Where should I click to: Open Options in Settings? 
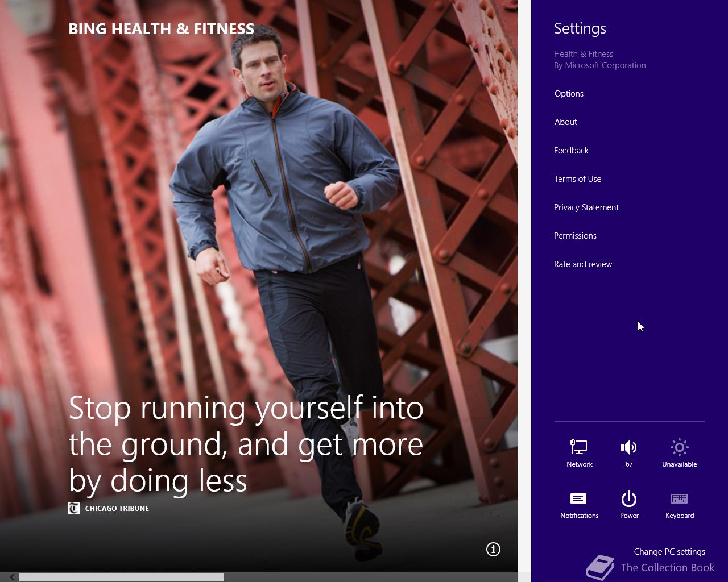point(569,94)
